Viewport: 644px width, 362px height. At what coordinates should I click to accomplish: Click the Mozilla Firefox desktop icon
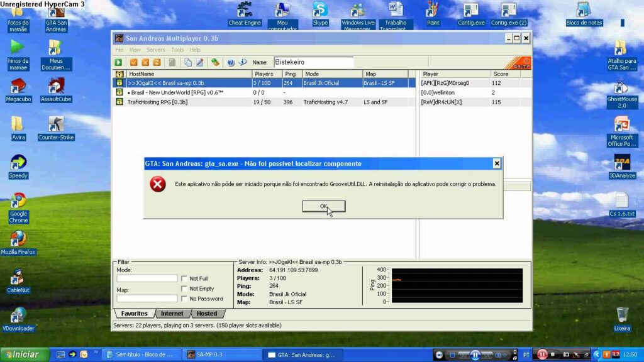click(18, 243)
